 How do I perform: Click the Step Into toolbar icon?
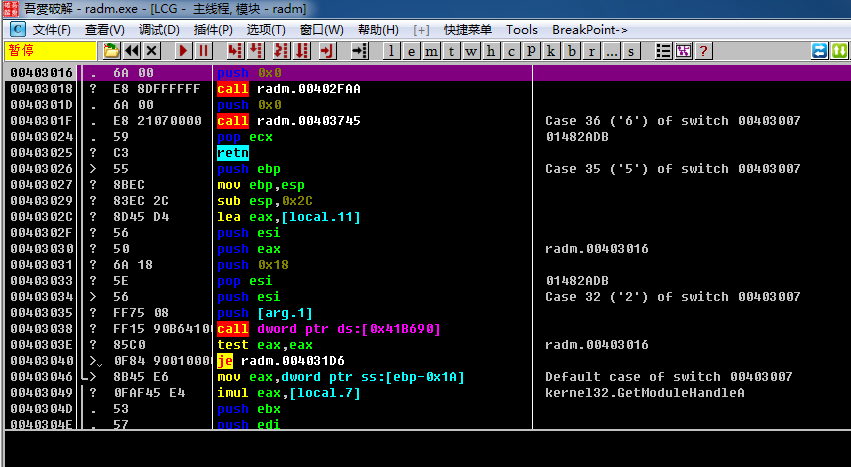click(x=235, y=51)
